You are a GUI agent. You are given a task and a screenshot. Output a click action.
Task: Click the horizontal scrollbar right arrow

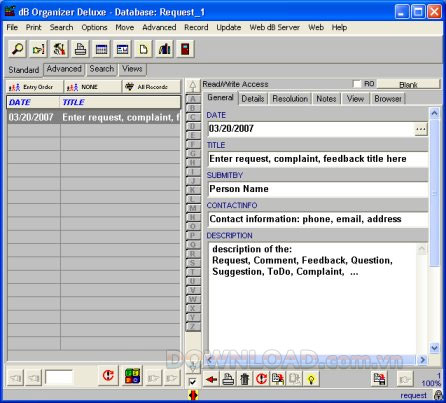[x=422, y=360]
